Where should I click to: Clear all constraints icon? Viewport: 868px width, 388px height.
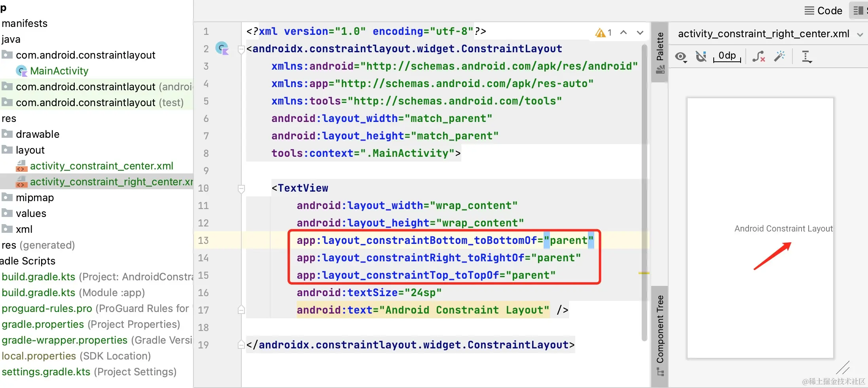click(758, 57)
